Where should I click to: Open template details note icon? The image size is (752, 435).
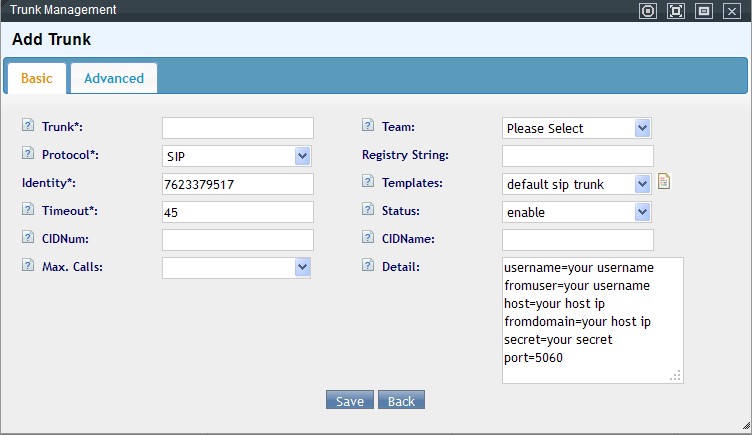pyautogui.click(x=663, y=182)
